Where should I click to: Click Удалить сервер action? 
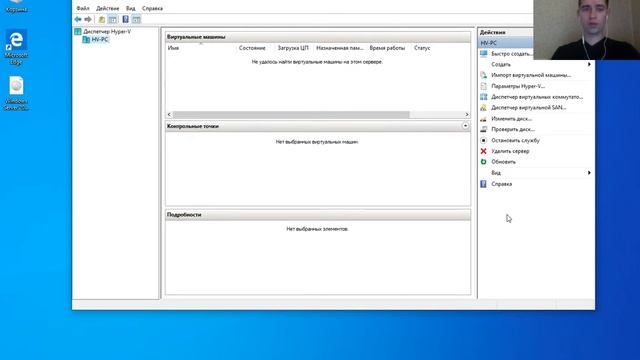510,151
